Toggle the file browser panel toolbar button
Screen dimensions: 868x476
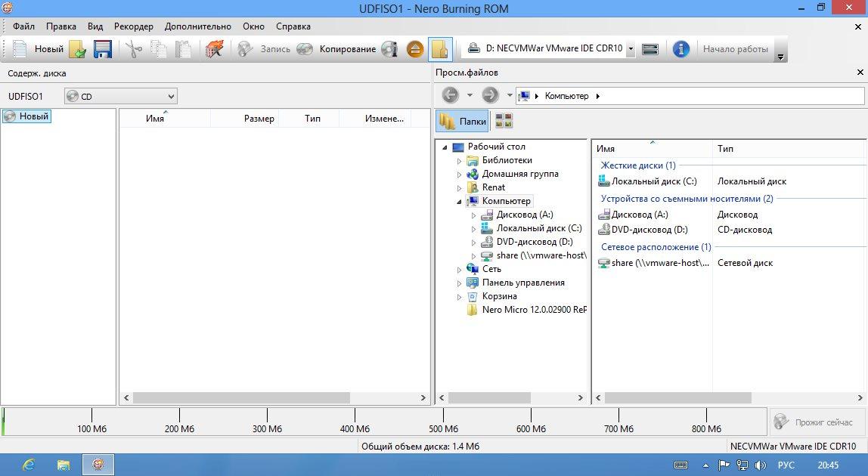(440, 48)
